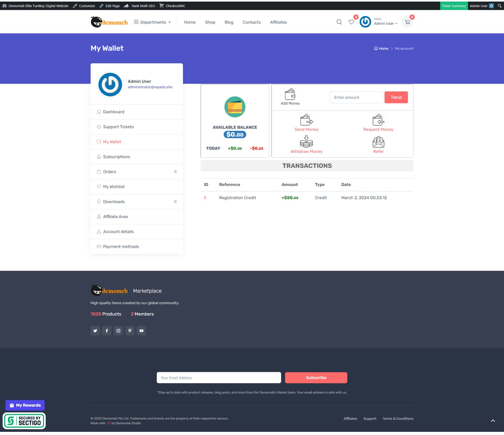Click the Enter amount input field
The image size is (504, 435).
(356, 97)
